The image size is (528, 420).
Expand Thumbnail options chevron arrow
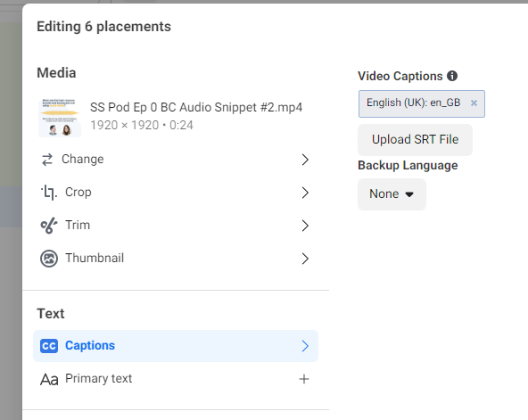[305, 259]
